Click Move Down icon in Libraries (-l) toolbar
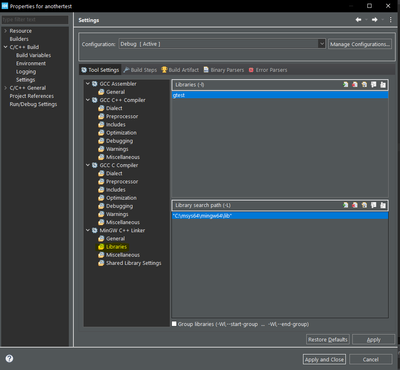400x370 pixels. [383, 85]
